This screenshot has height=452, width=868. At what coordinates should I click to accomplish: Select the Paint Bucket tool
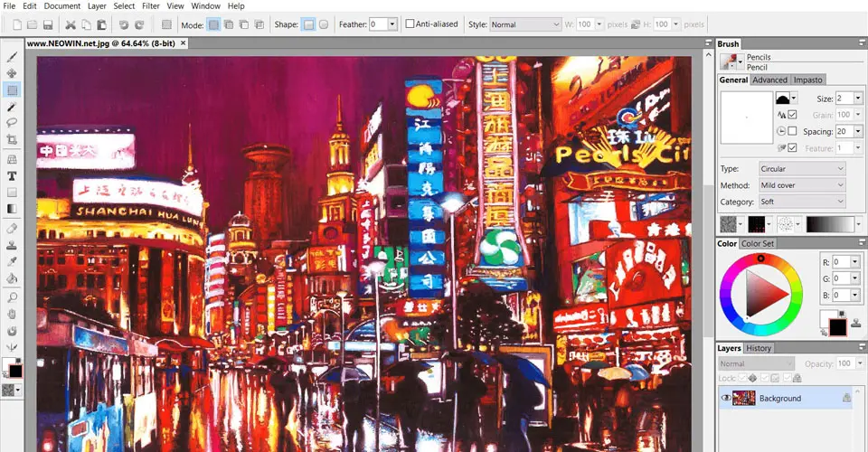12,278
